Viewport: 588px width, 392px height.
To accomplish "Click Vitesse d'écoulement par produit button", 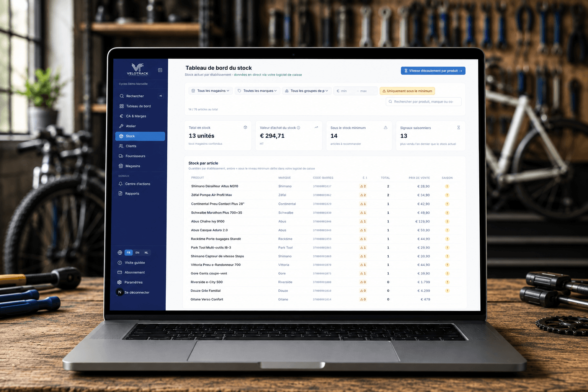I will pos(433,71).
